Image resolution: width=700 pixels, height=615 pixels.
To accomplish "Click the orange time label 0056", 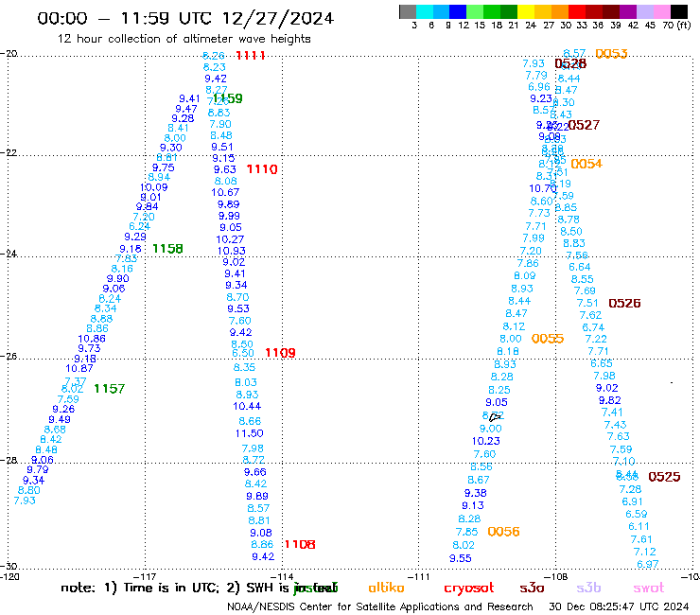I will pyautogui.click(x=503, y=532).
